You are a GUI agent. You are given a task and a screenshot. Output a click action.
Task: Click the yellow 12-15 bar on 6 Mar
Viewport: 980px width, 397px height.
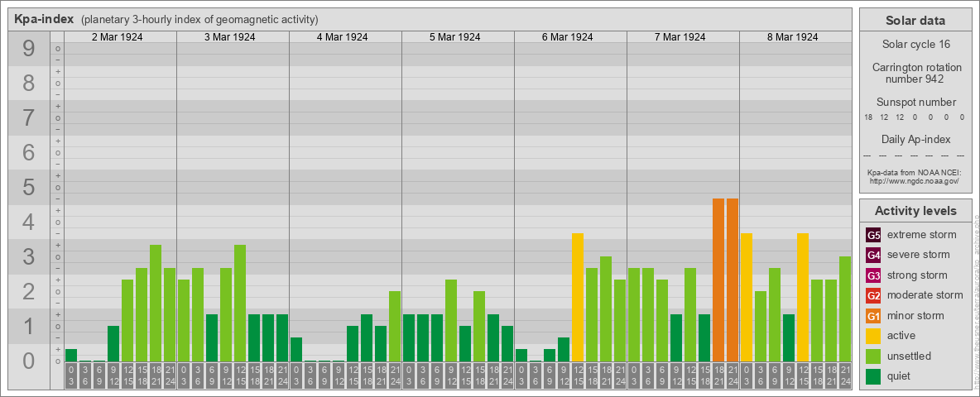[578, 297]
